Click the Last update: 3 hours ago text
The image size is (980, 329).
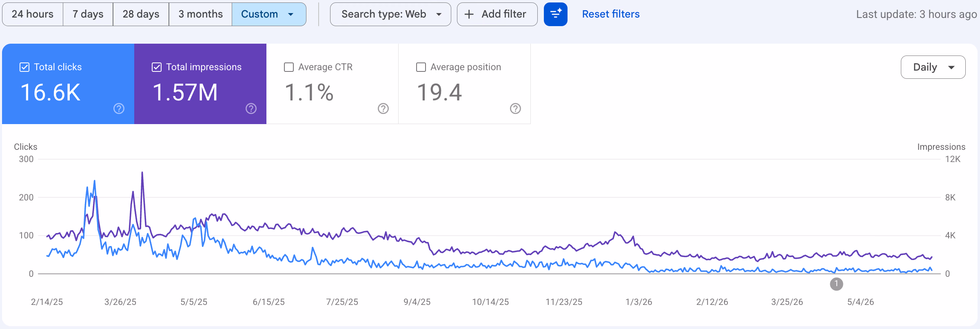[x=916, y=14]
